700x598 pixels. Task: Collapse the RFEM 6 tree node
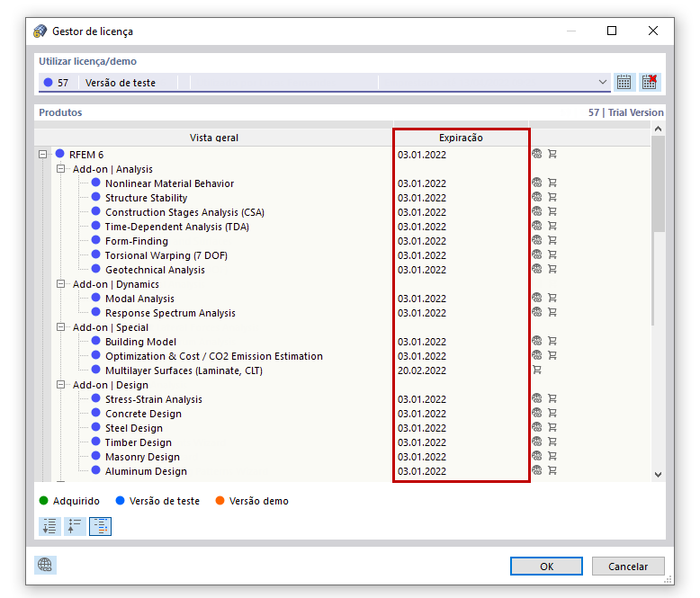tap(43, 155)
